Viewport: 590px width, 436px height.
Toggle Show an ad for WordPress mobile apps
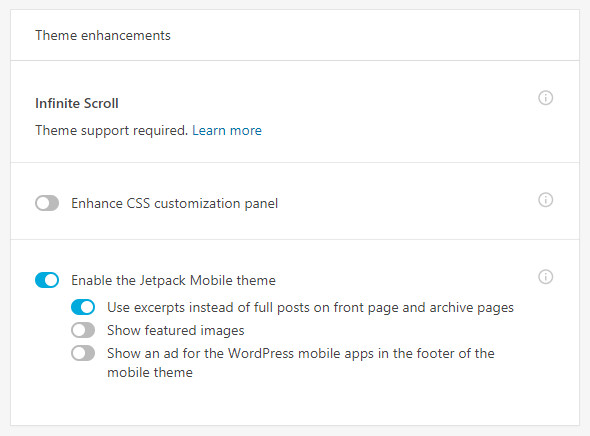click(83, 353)
